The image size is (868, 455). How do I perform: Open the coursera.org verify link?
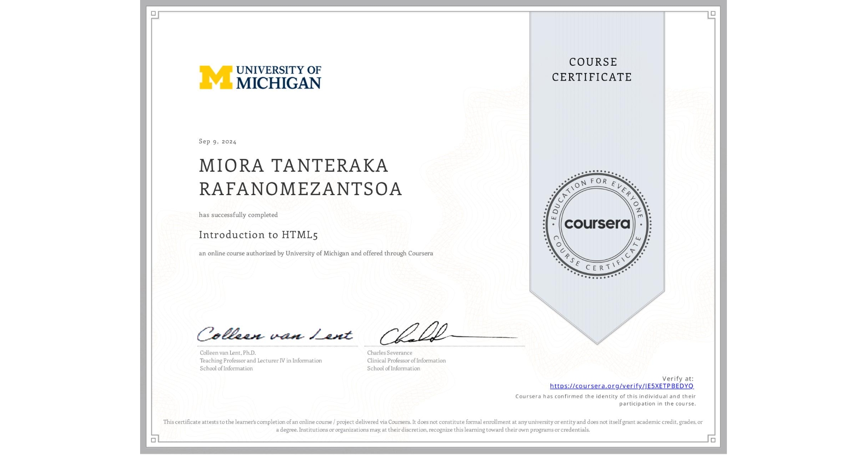point(622,386)
